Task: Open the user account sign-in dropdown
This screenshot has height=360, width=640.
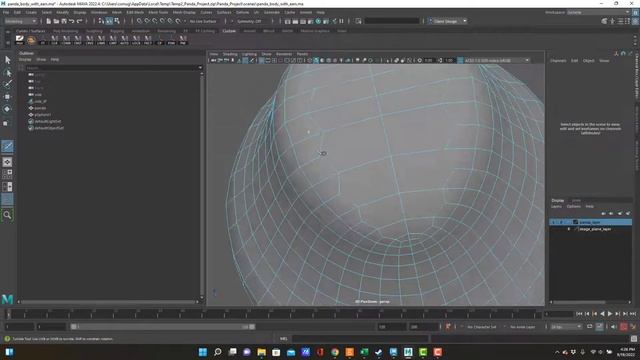Action: tap(447, 21)
